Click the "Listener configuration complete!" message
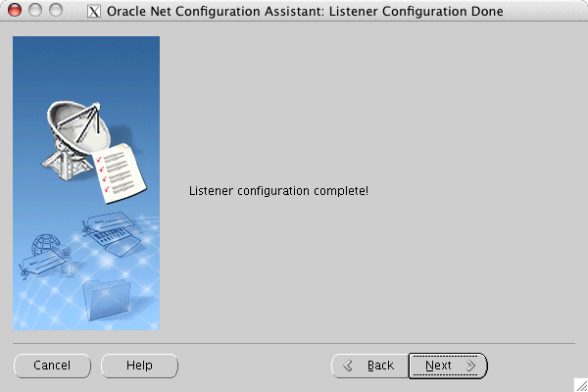This screenshot has width=588, height=392. point(278,189)
